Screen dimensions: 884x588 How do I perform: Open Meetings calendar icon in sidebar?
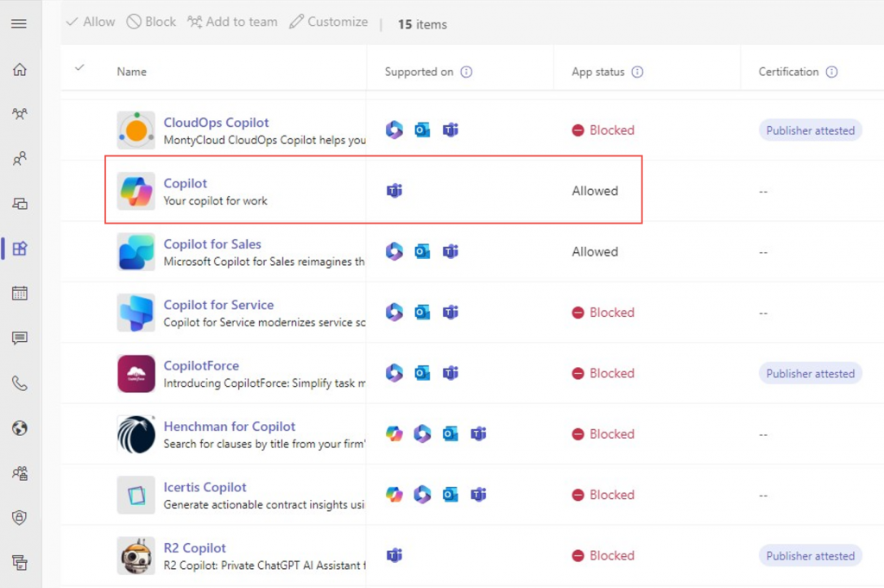20,294
